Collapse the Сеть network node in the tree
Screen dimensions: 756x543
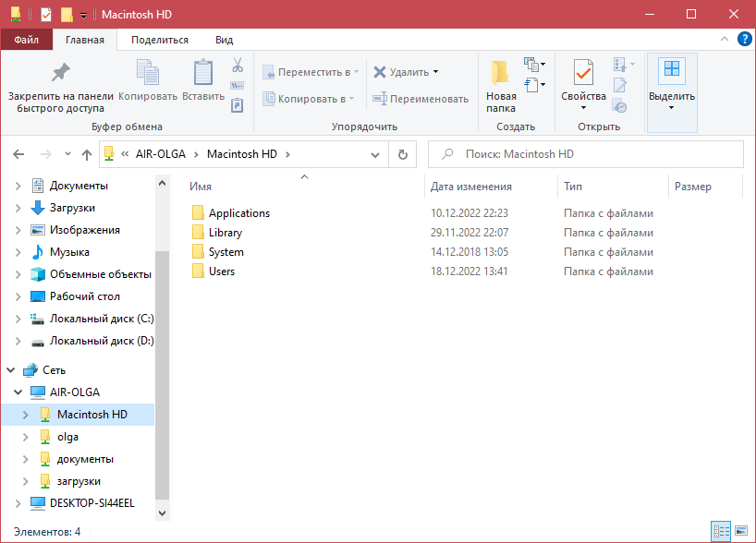point(10,370)
